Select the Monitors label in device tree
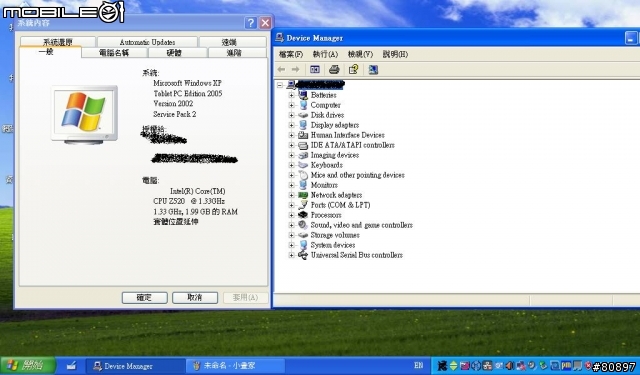Viewport: 640px width, 375px height. (x=324, y=185)
